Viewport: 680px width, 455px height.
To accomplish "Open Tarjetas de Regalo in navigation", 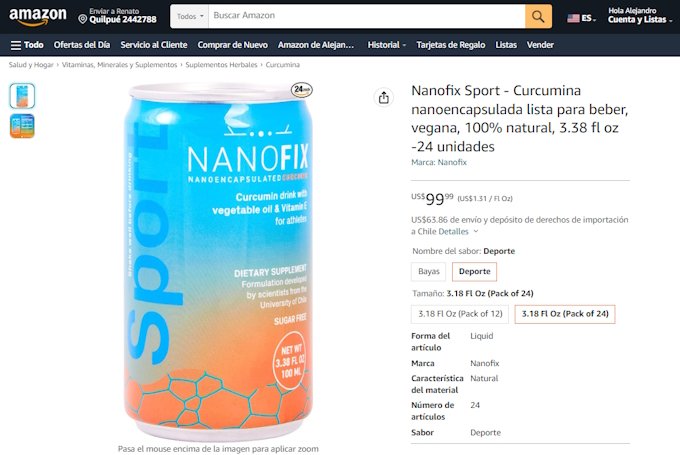I will (x=451, y=45).
